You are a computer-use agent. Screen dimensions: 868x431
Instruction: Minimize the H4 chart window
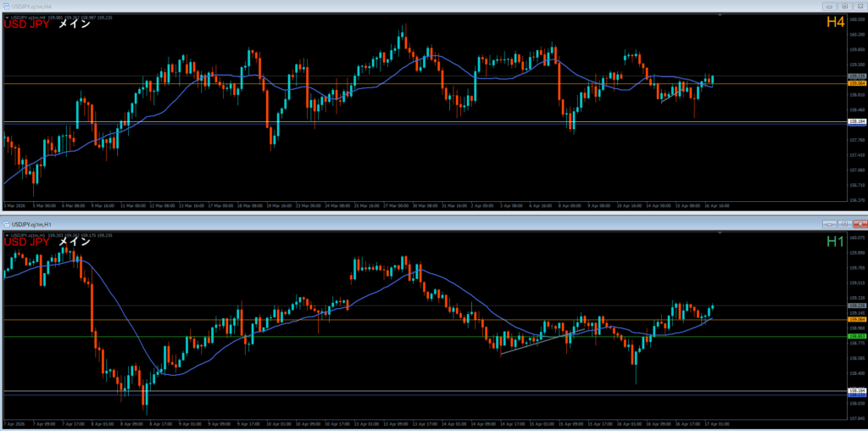[x=828, y=6]
